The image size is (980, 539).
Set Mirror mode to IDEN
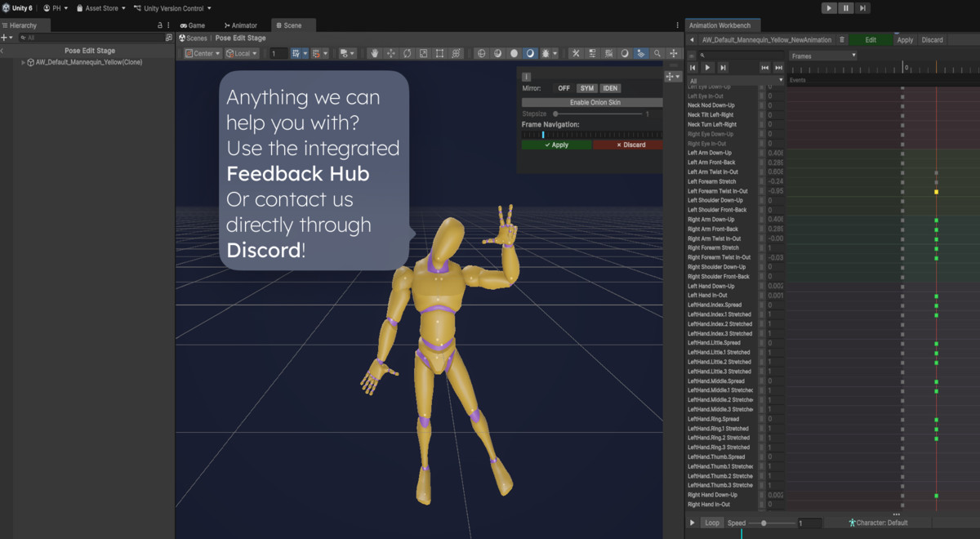(x=610, y=88)
